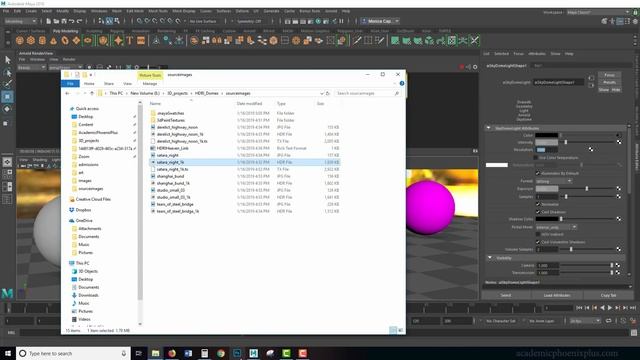Click the Exposure slider handle

pyautogui.click(x=587, y=189)
